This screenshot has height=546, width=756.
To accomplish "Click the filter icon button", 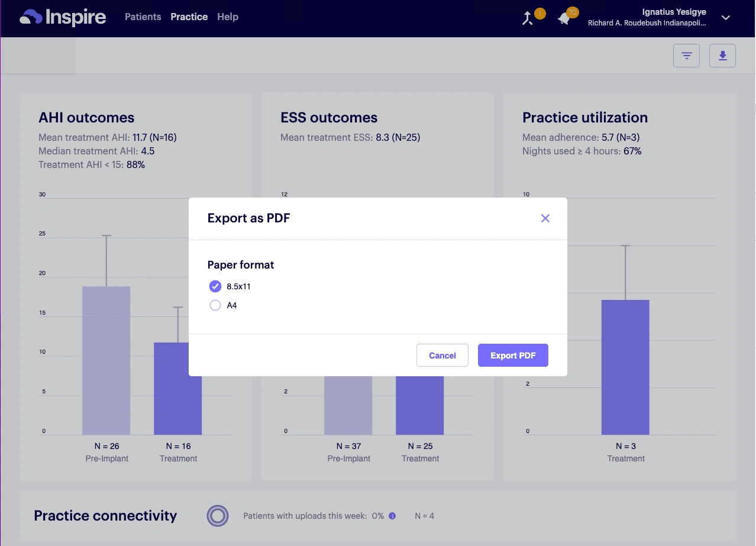I will [686, 56].
